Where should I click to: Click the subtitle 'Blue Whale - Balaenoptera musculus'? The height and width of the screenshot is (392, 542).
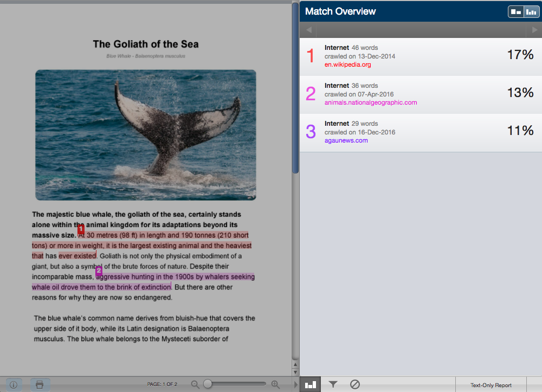point(145,56)
